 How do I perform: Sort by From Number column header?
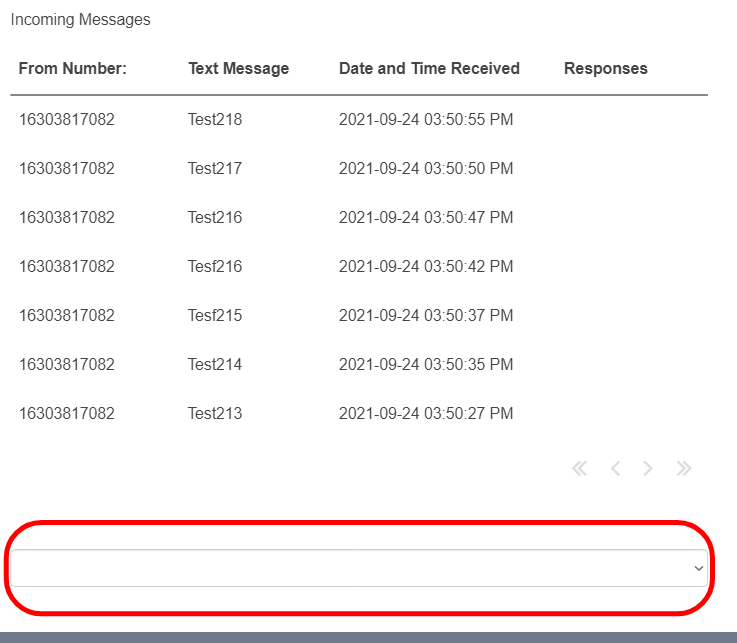[x=73, y=69]
